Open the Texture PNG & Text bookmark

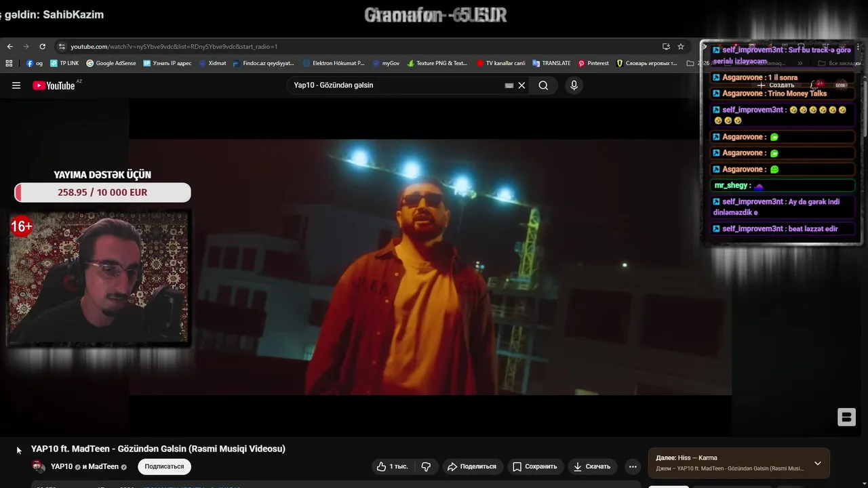coord(437,63)
